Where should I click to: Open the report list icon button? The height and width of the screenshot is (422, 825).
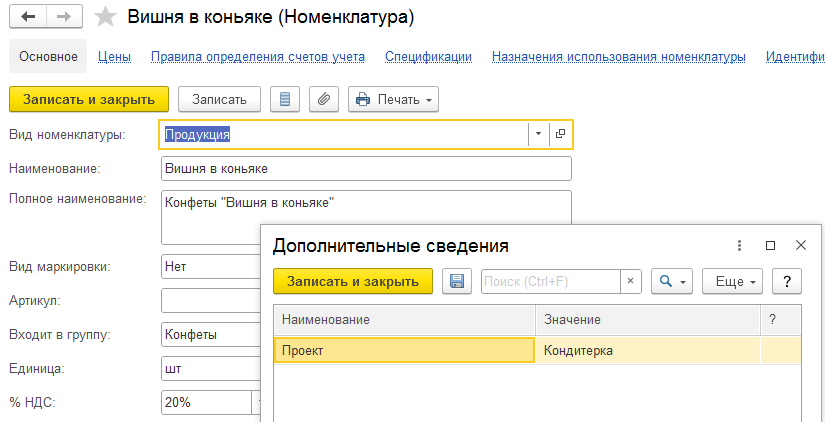point(285,99)
